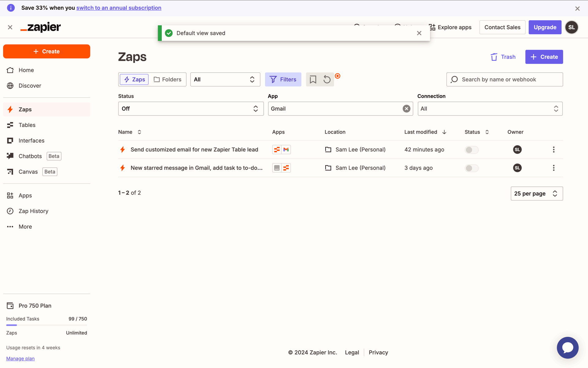Sort by Name column
Image resolution: width=588 pixels, height=368 pixels.
pos(130,132)
